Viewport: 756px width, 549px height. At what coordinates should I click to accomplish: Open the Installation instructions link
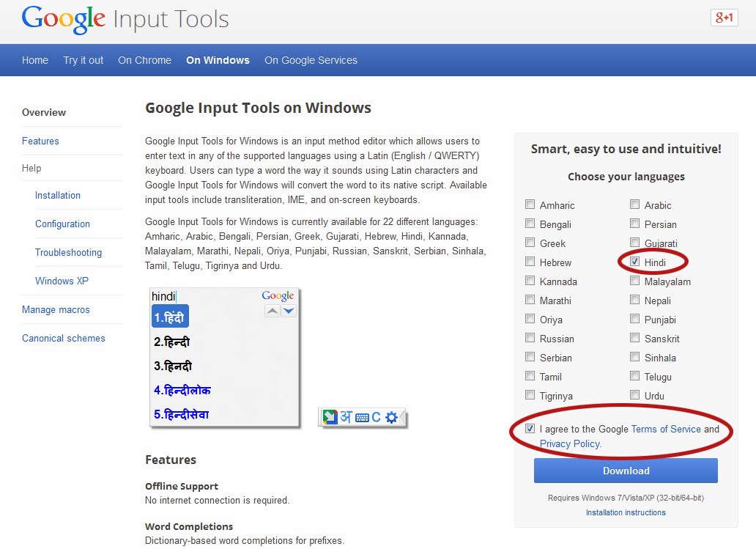626,512
